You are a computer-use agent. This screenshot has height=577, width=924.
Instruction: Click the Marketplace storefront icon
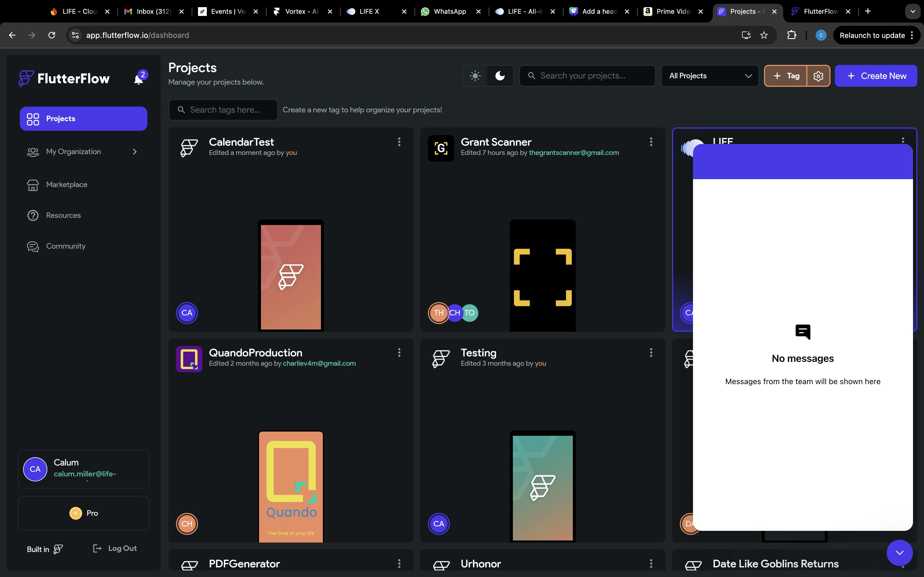pos(33,185)
